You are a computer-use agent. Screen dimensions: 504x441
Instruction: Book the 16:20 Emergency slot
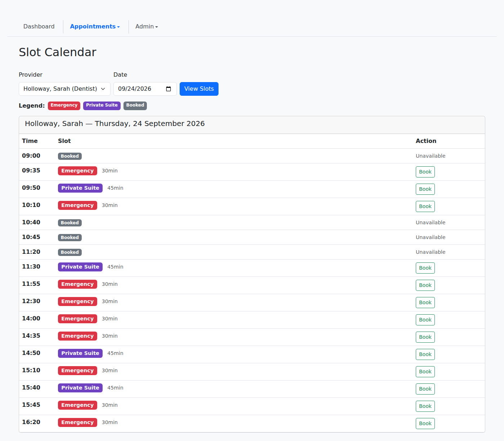pos(425,424)
